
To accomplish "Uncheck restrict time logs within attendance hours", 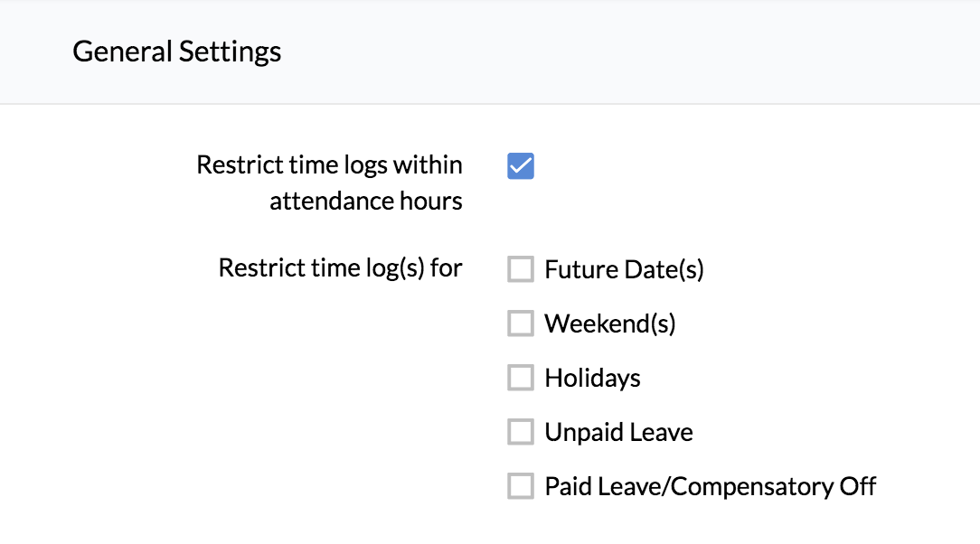I will (521, 165).
